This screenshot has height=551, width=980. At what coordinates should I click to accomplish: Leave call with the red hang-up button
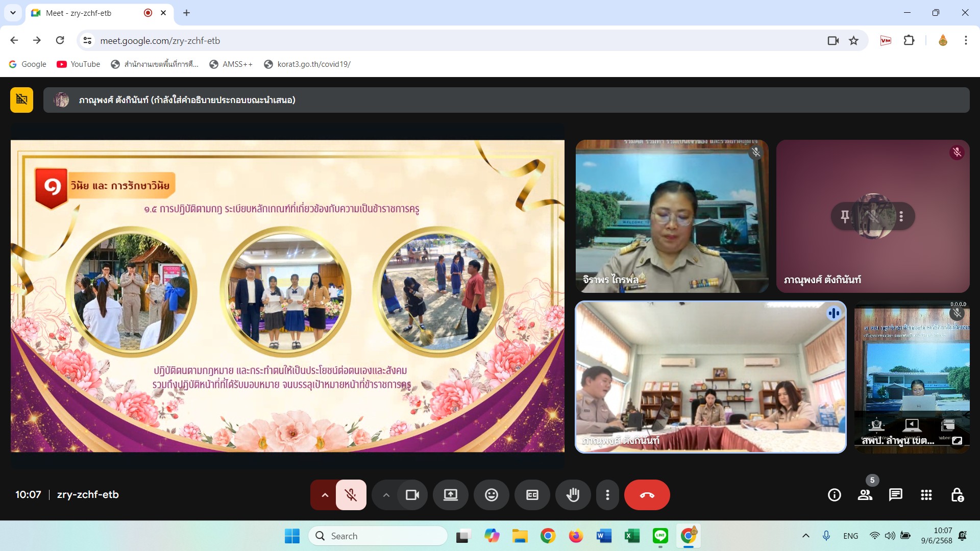[x=647, y=495]
